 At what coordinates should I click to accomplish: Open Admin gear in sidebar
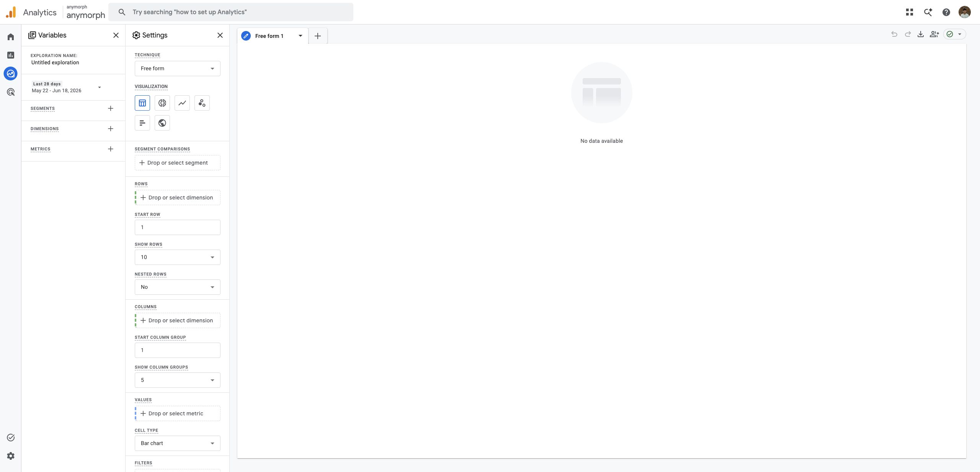click(x=11, y=456)
